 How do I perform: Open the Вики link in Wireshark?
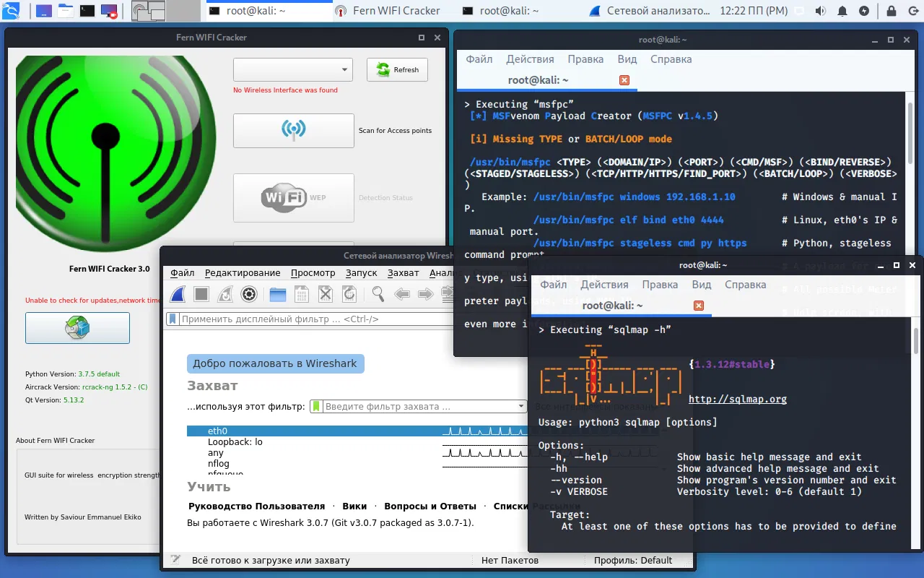(354, 506)
